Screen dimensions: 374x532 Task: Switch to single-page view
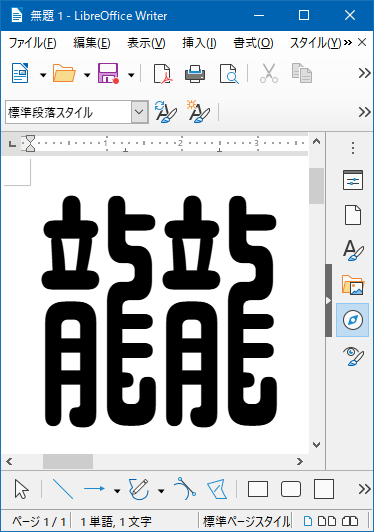tap(308, 521)
